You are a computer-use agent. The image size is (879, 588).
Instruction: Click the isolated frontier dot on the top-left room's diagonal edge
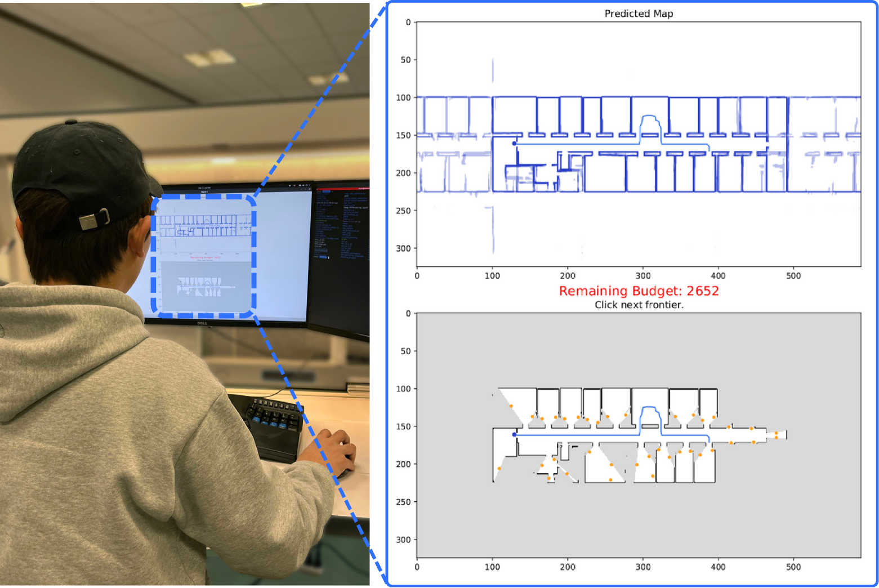pos(511,406)
